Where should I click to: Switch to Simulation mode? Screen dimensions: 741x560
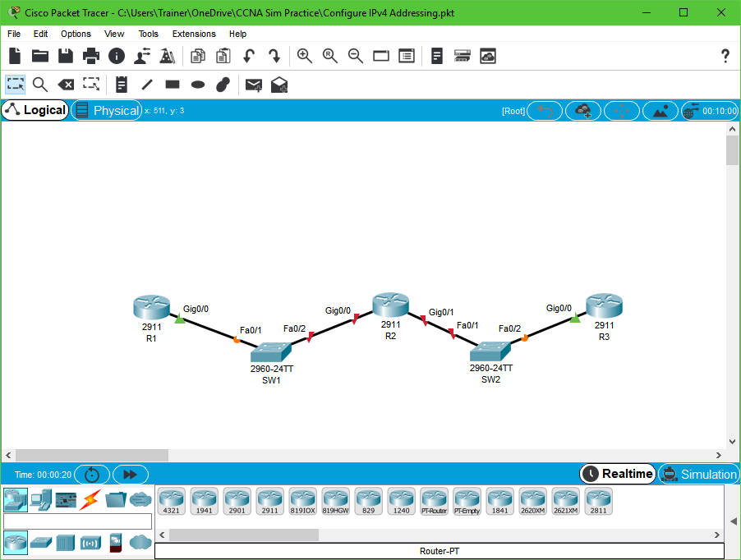pos(699,474)
